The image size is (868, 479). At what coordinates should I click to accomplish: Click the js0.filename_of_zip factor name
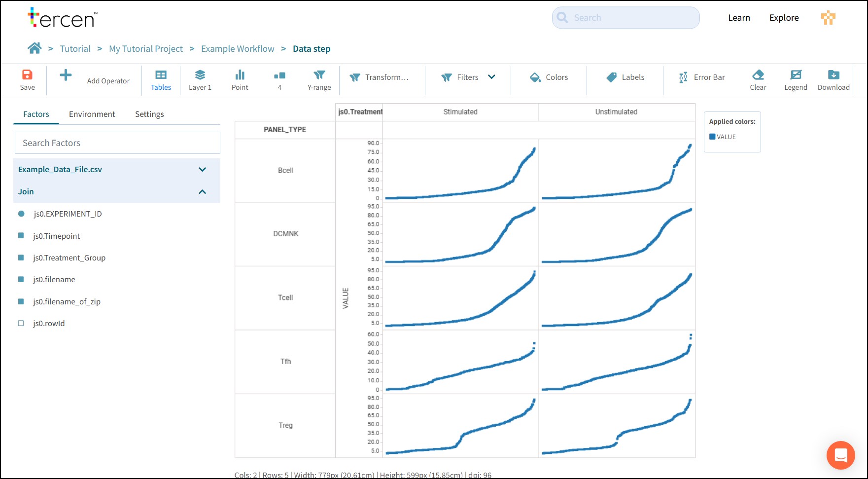(x=67, y=301)
